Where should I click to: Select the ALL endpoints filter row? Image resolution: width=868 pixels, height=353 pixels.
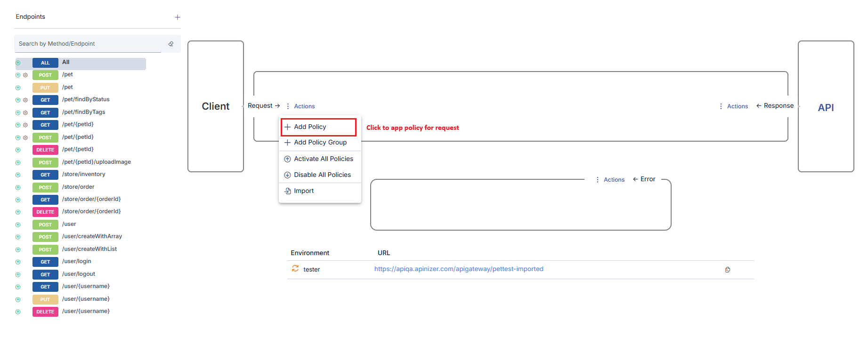click(x=80, y=63)
